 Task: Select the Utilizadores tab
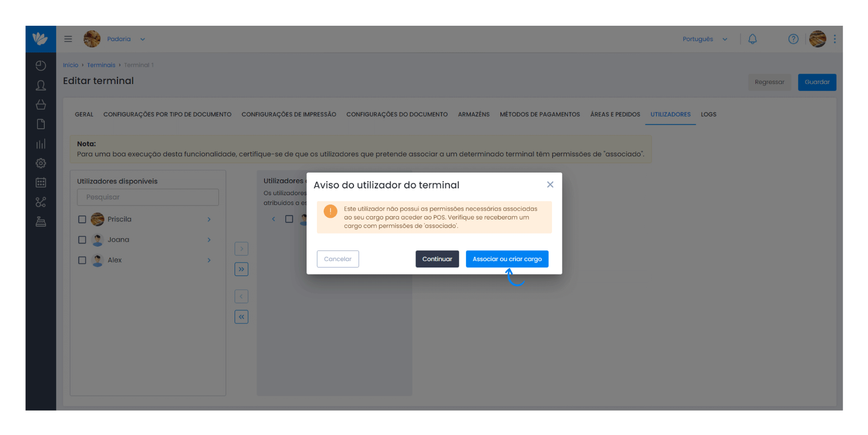pyautogui.click(x=670, y=114)
